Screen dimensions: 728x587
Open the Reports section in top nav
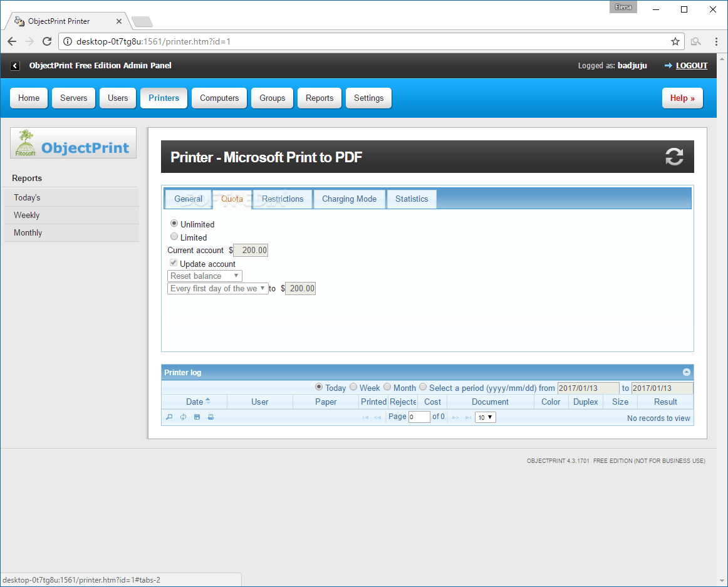[x=320, y=98]
